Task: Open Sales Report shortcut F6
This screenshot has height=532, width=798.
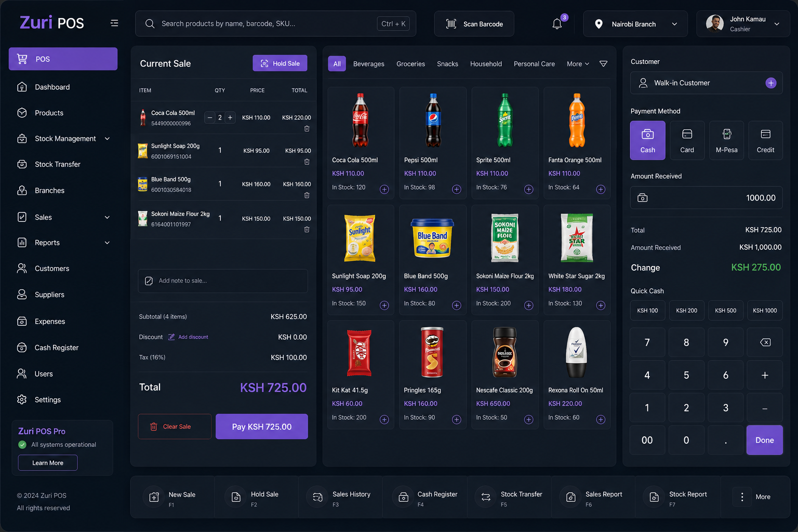Action: tap(593, 497)
